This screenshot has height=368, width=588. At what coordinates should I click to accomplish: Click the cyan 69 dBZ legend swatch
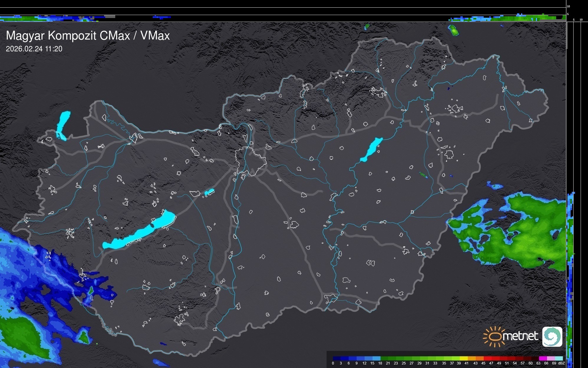pos(558,358)
